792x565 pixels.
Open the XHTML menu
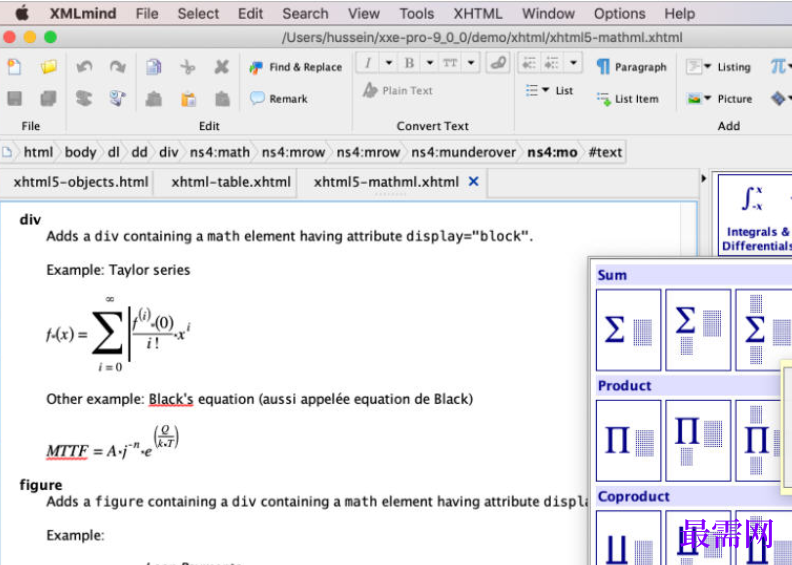[x=478, y=13]
